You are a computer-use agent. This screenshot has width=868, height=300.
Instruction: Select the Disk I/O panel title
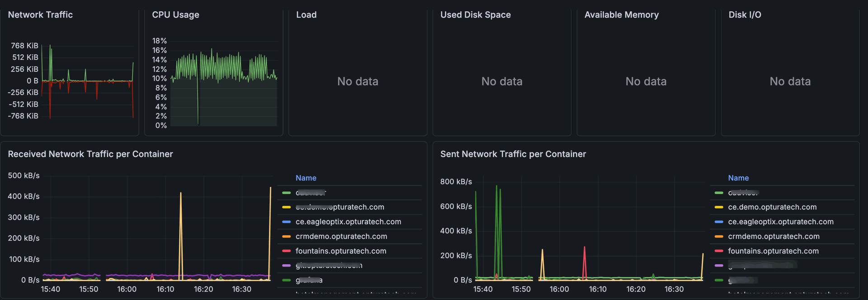(x=745, y=15)
